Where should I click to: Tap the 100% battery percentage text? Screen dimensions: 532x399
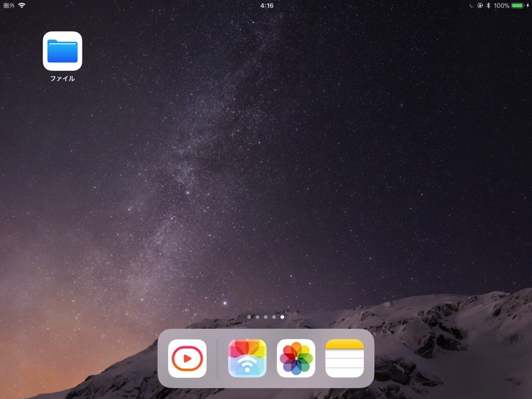point(501,5)
